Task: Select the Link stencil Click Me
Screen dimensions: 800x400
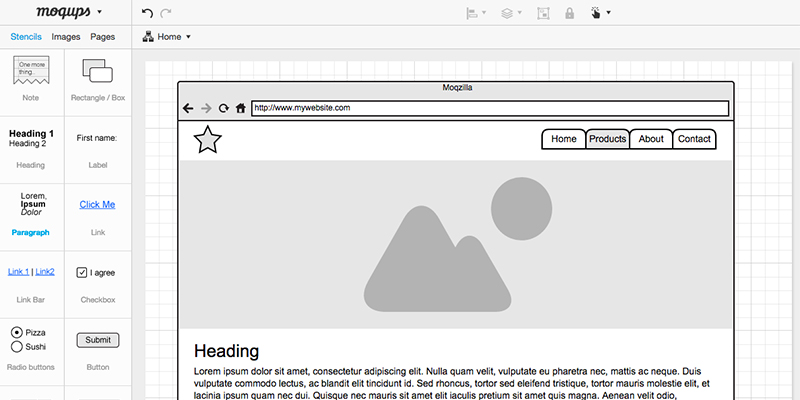Action: (97, 216)
